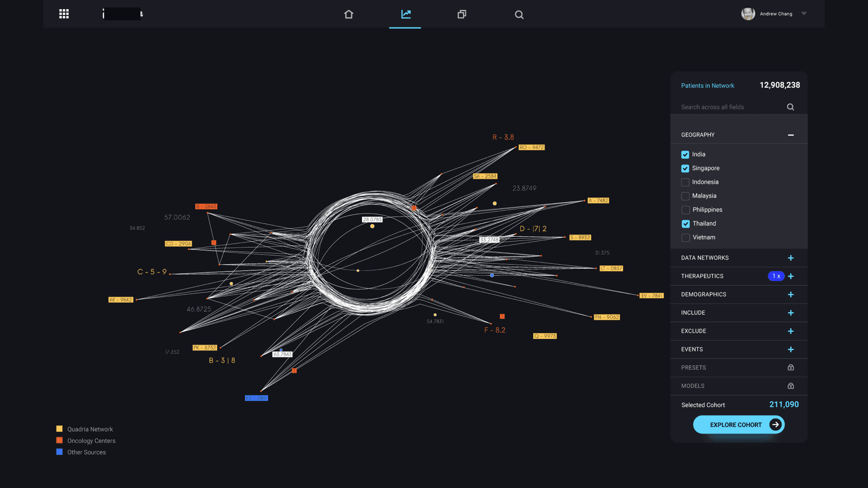Click the MODELS lock icon
The height and width of the screenshot is (488, 868).
(791, 386)
